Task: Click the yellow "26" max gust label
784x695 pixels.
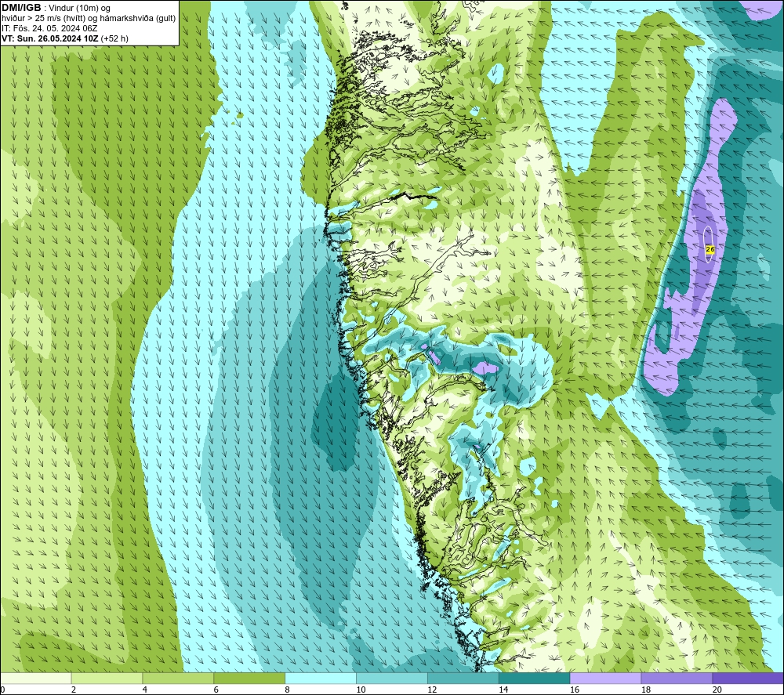Action: point(710,249)
